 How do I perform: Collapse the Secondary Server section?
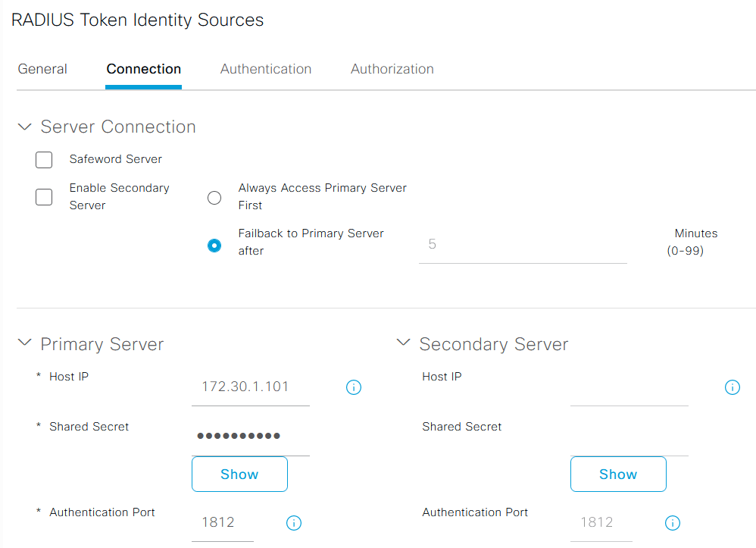(404, 344)
